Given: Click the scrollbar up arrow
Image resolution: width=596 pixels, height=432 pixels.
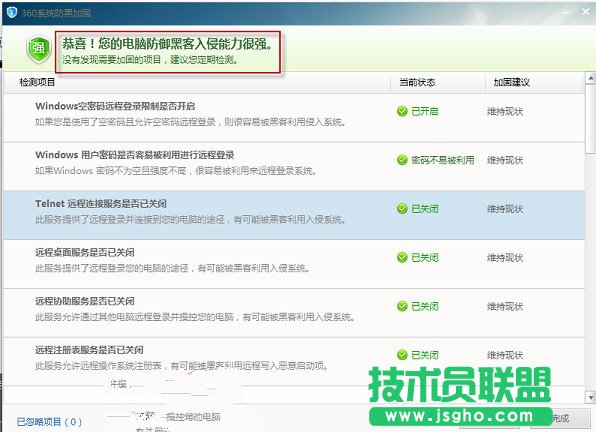Looking at the screenshot, I should click(x=591, y=79).
